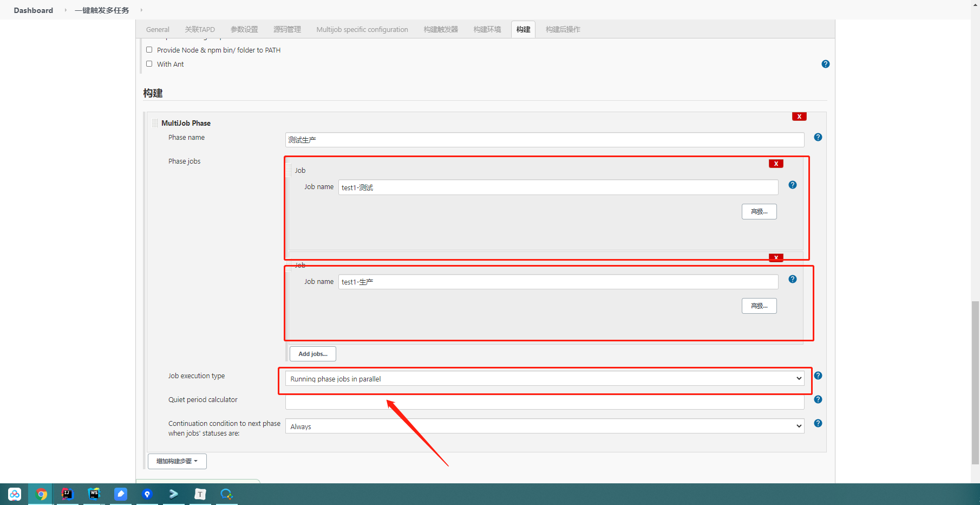Open help for Job execution type
Screen dimensions: 980x505
(x=818, y=375)
